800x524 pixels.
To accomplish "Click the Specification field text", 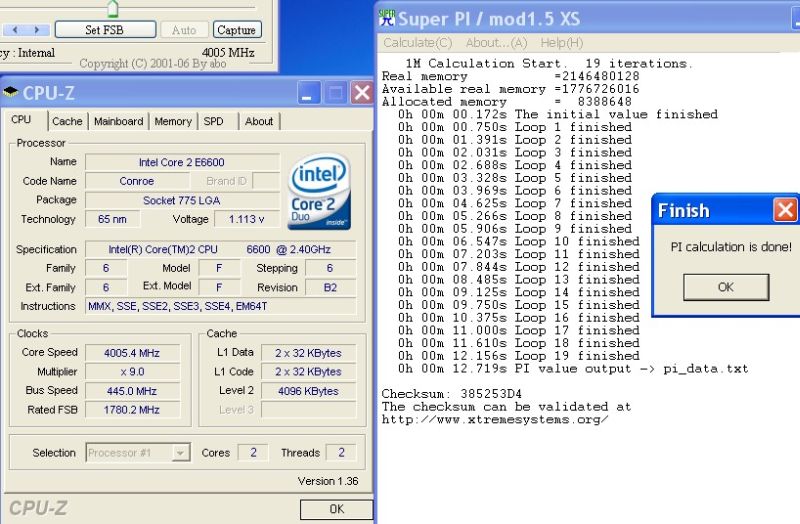I will [220, 249].
